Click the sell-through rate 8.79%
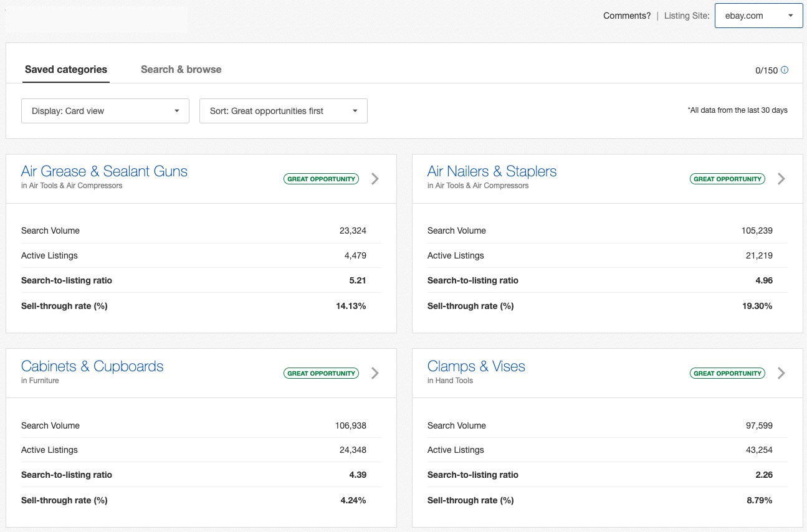Viewport: 807px width, 532px height. point(760,500)
